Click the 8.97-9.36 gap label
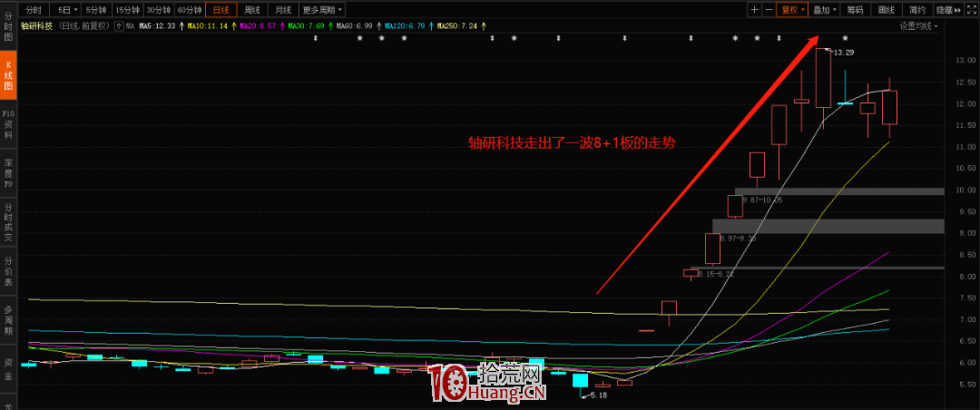Screen dimensions: 980x410 pos(738,239)
